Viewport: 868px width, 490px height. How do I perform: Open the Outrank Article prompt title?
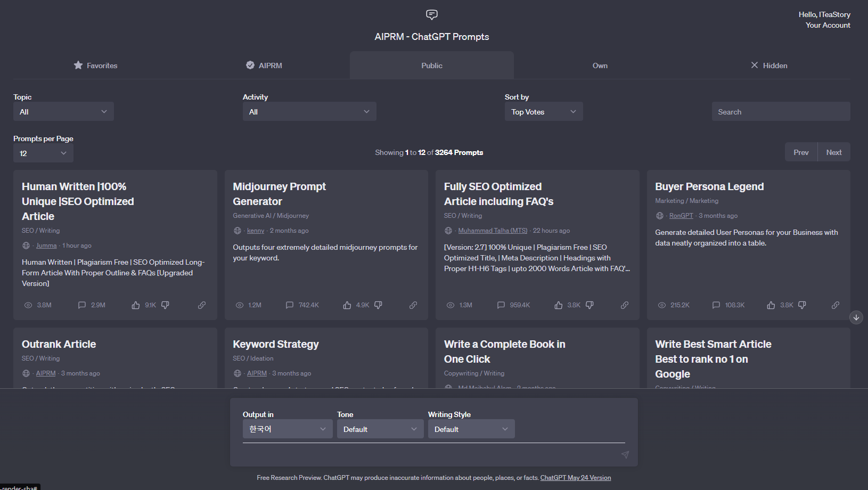point(59,344)
